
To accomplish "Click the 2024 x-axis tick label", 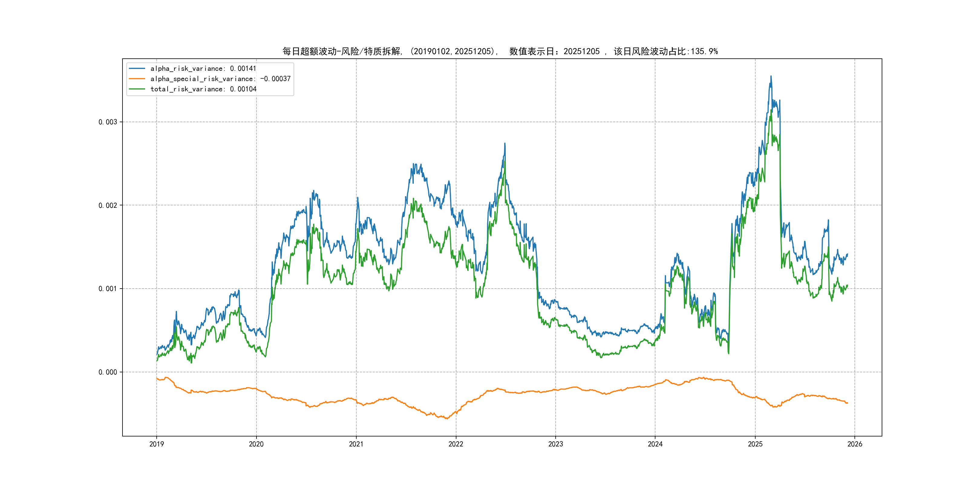I will tap(655, 444).
